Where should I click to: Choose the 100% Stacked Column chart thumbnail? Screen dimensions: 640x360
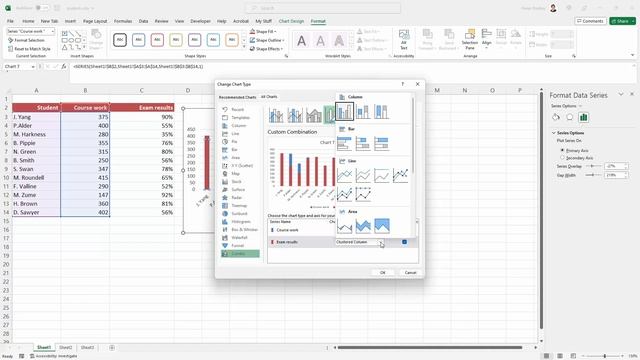pyautogui.click(x=381, y=111)
